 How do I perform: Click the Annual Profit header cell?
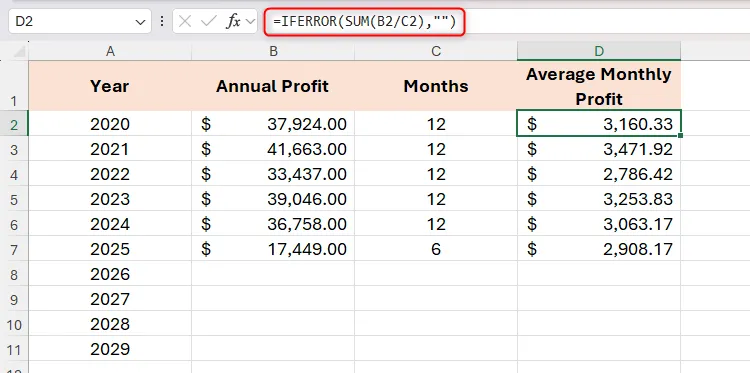pos(273,86)
